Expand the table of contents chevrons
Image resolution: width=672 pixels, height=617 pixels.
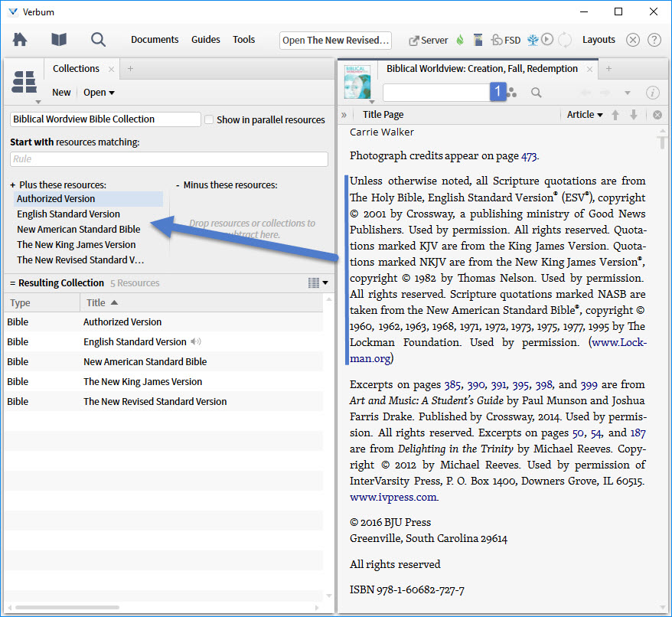tap(344, 115)
